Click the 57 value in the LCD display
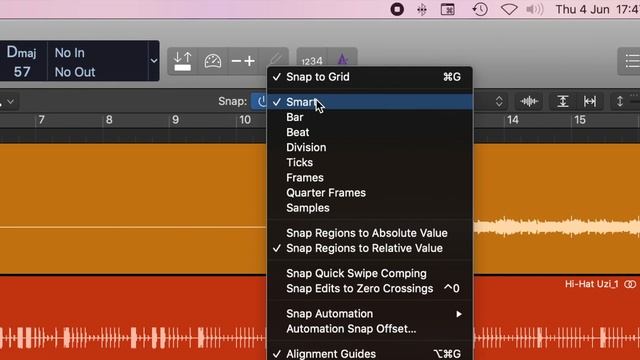Screen dimensions: 640x360 (22, 72)
